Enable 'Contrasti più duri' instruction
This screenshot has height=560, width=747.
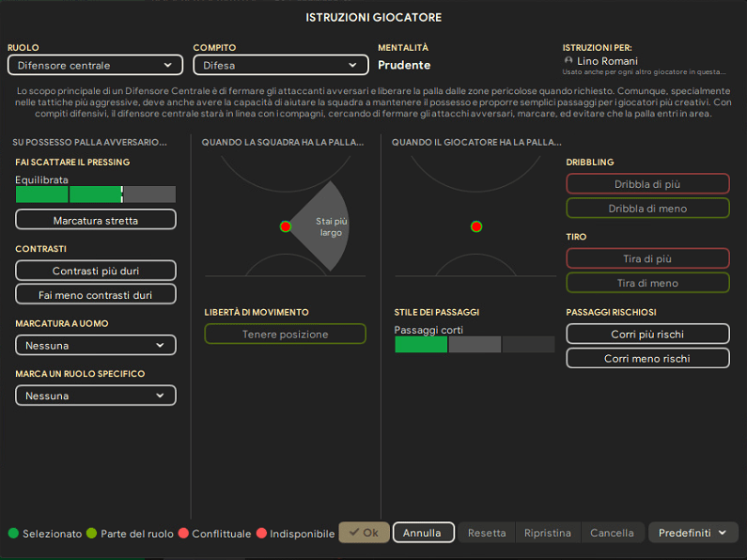(96, 271)
